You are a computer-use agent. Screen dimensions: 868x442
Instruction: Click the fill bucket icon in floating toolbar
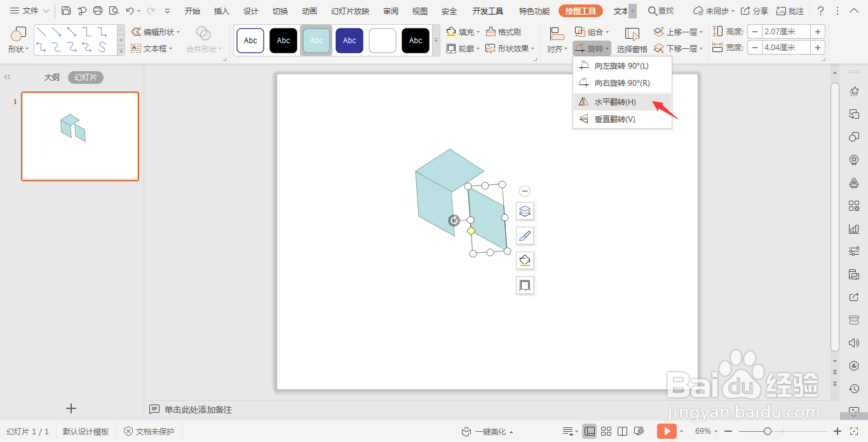click(x=524, y=260)
